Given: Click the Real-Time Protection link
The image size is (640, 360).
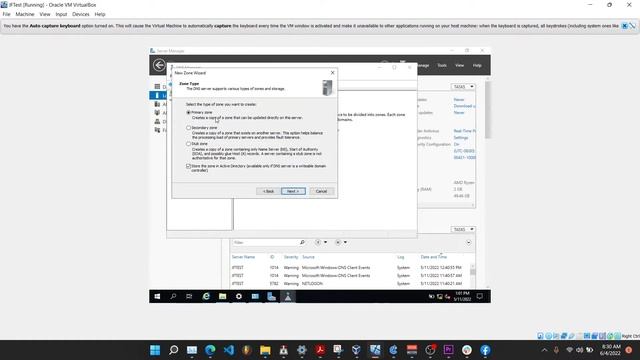Looking at the screenshot, I should pos(464,131).
